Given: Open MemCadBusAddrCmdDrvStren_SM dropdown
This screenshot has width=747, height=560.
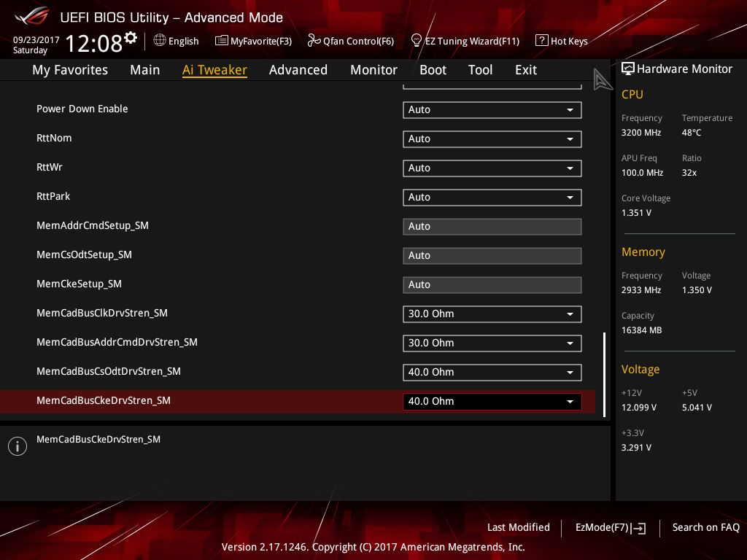Looking at the screenshot, I should pyautogui.click(x=492, y=343).
